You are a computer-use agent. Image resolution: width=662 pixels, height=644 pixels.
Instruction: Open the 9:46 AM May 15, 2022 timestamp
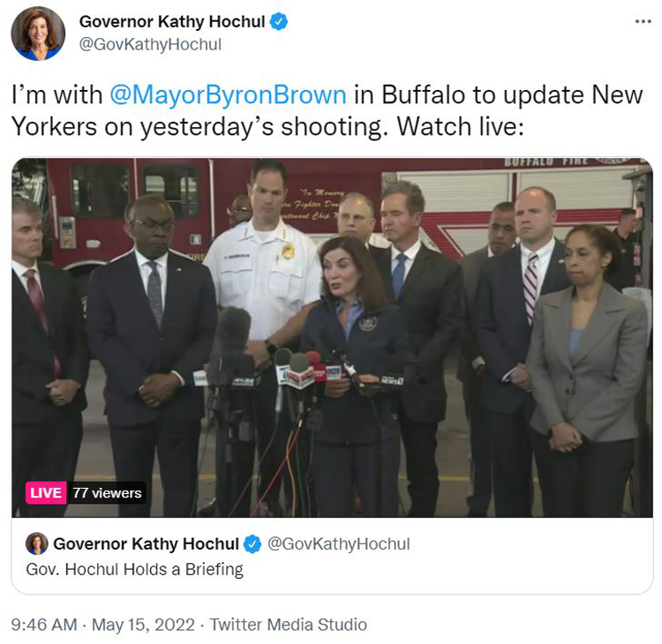[x=102, y=625]
